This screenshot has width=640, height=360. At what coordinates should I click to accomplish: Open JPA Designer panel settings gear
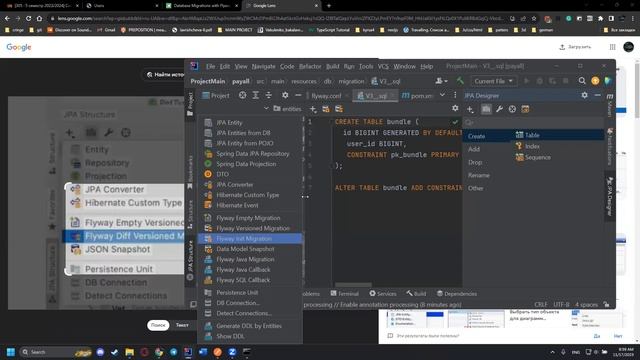point(584,95)
